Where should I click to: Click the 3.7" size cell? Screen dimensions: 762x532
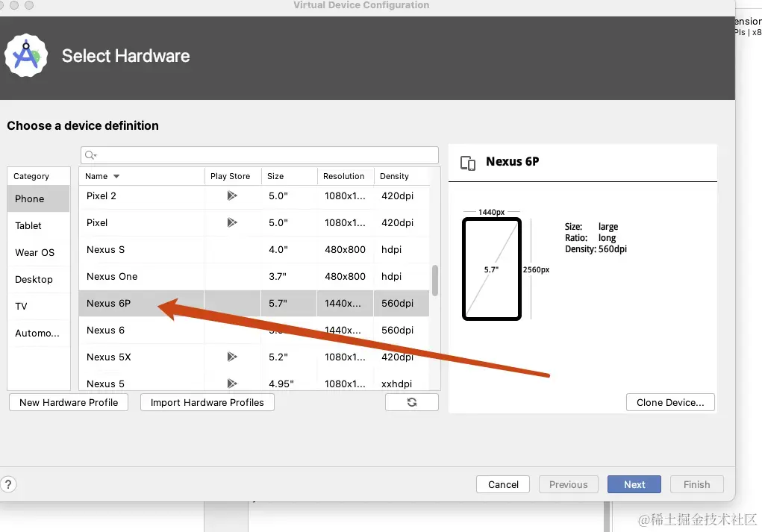pos(289,276)
